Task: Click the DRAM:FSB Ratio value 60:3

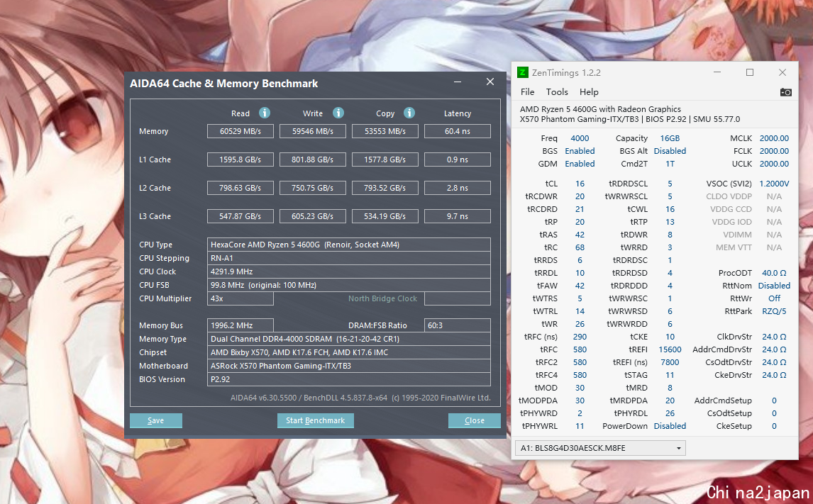Action: click(x=458, y=325)
